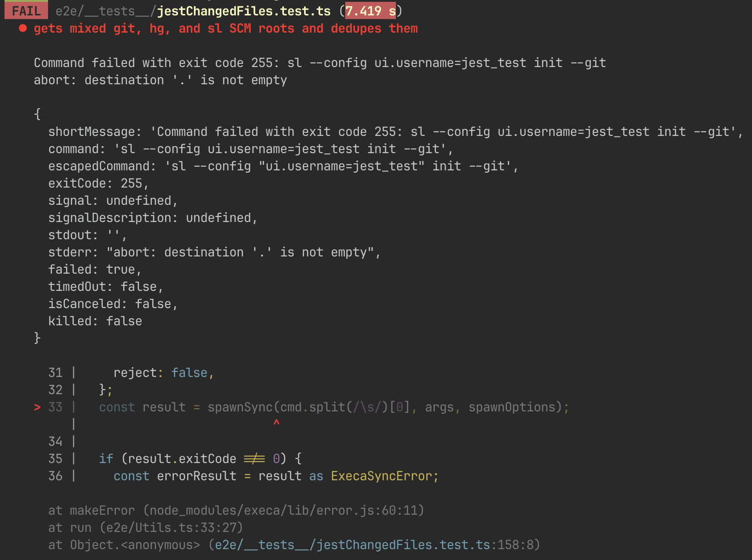The width and height of the screenshot is (752, 560).
Task: Click the opening curly brace of the error object
Action: 37,114
